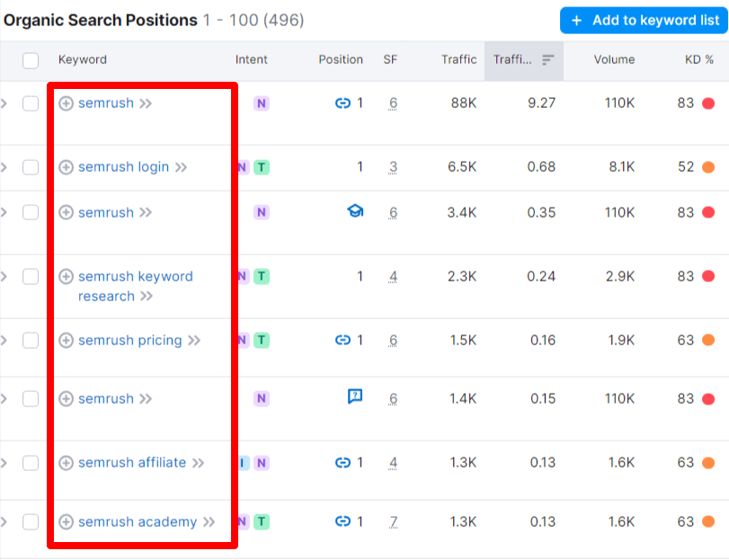The image size is (729, 560).
Task: Click the purple N intent badge for semrush
Action: click(x=261, y=102)
